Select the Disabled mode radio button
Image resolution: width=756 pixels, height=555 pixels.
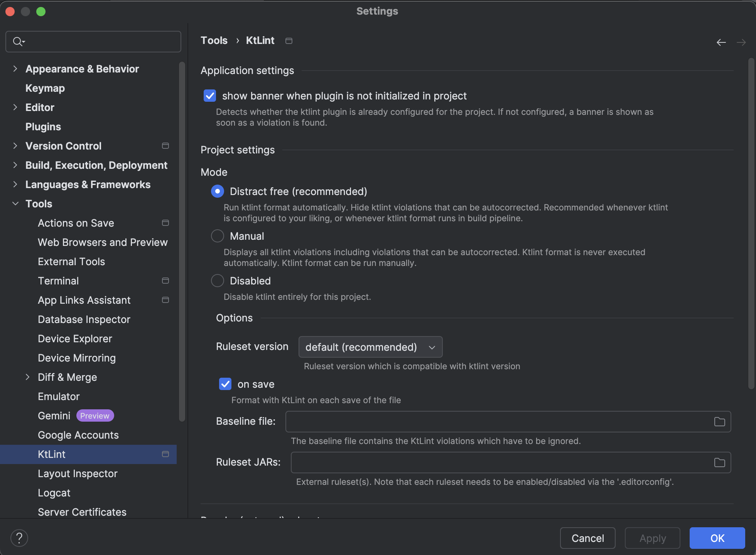click(218, 281)
